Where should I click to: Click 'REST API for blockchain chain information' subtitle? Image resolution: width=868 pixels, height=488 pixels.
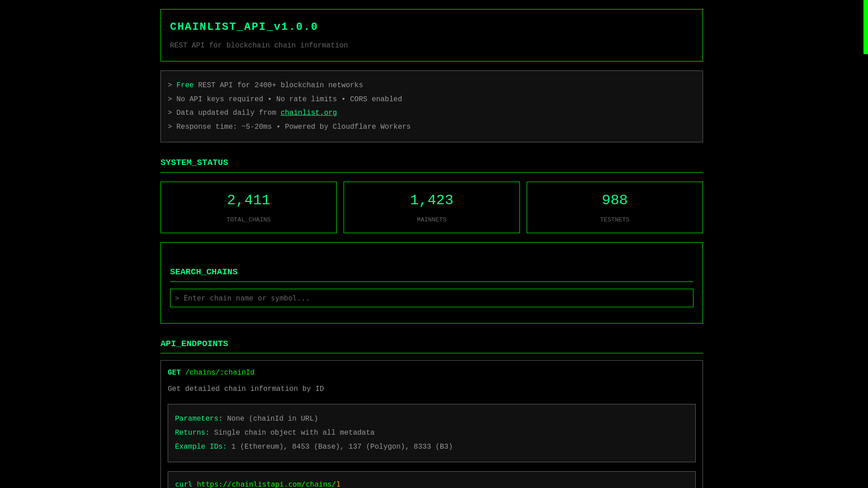[259, 46]
